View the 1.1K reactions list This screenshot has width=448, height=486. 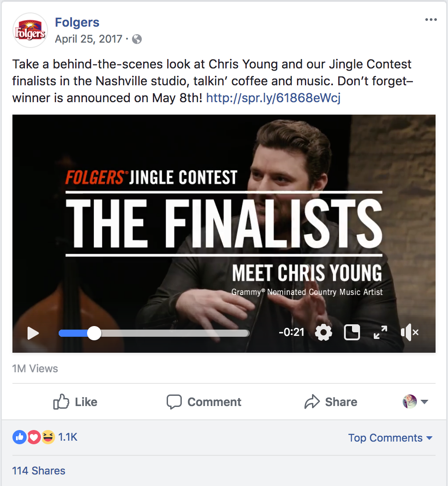point(68,437)
